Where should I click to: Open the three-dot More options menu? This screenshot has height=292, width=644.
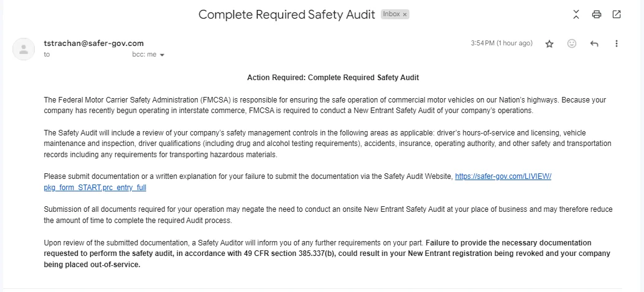(x=617, y=43)
